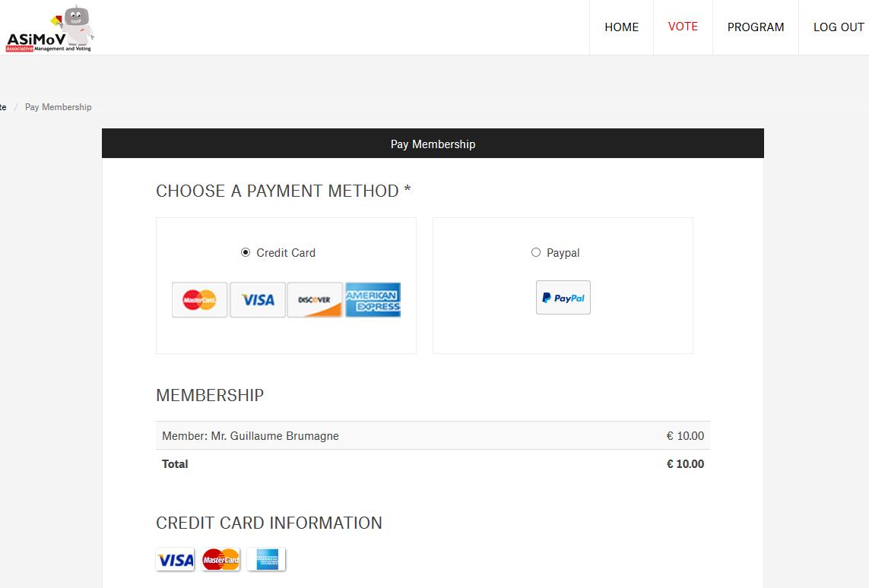Click the PayPal logo button
Viewport: 869px width, 588px height.
click(x=563, y=297)
